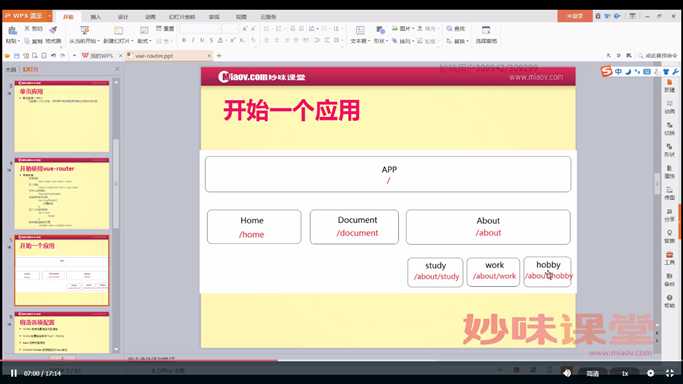Click the Save icon in quick access toolbar
The height and width of the screenshot is (384, 683).
(x=17, y=56)
